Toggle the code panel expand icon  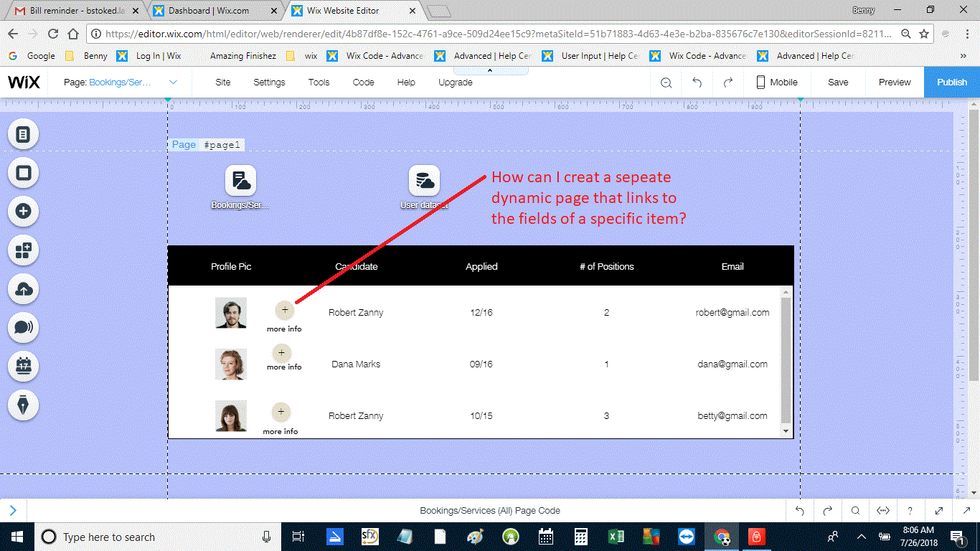938,510
